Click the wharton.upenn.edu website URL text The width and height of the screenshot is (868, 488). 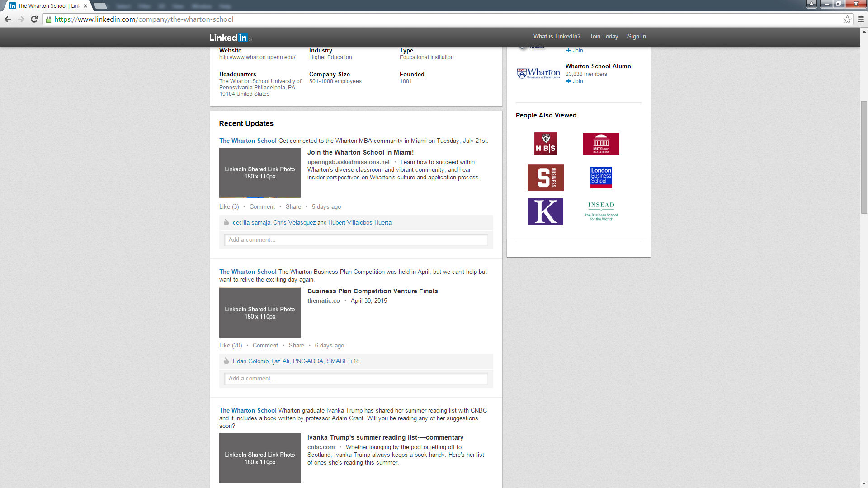coord(257,57)
